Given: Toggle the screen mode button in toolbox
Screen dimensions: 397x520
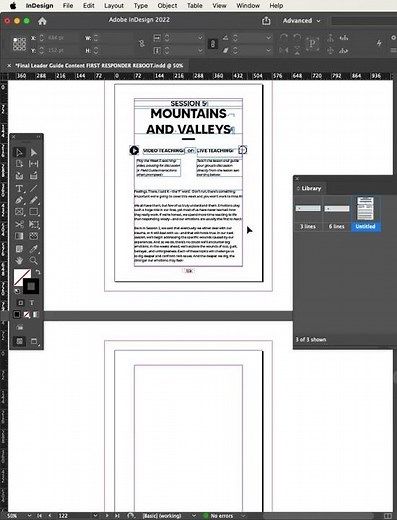Looking at the screenshot, I should click(34, 341).
